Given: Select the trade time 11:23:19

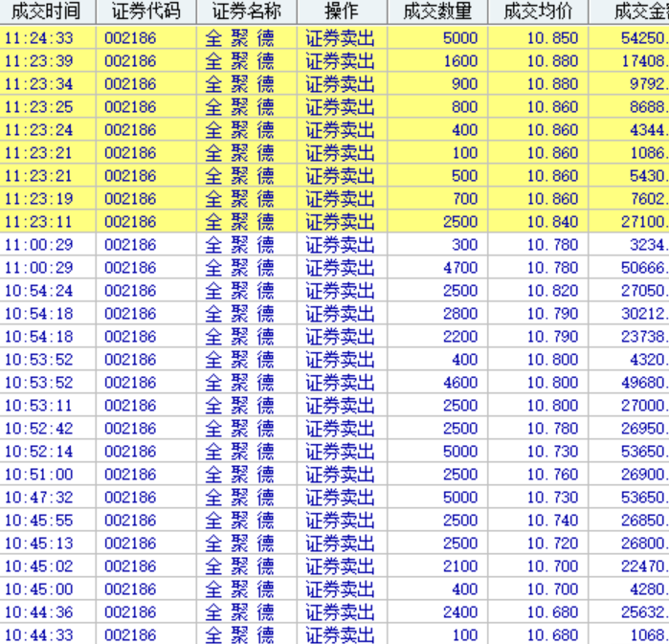Looking at the screenshot, I should [x=38, y=199].
